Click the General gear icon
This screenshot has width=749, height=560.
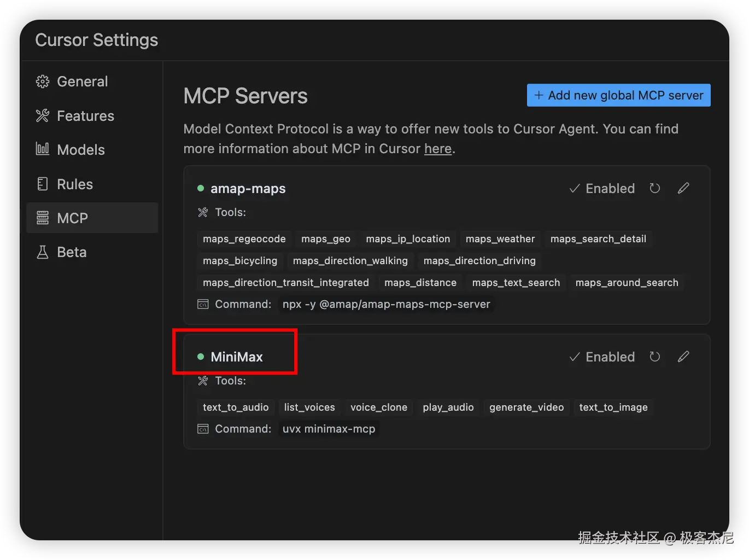tap(43, 81)
